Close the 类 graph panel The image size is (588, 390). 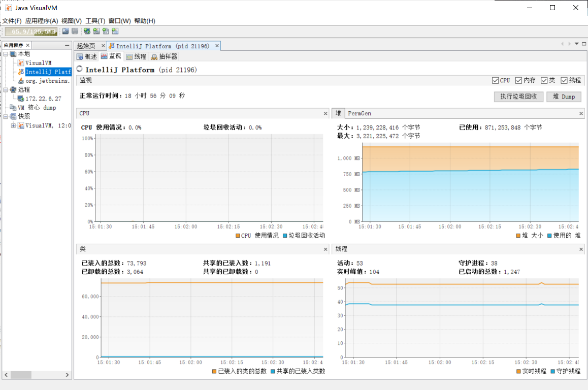(x=325, y=249)
